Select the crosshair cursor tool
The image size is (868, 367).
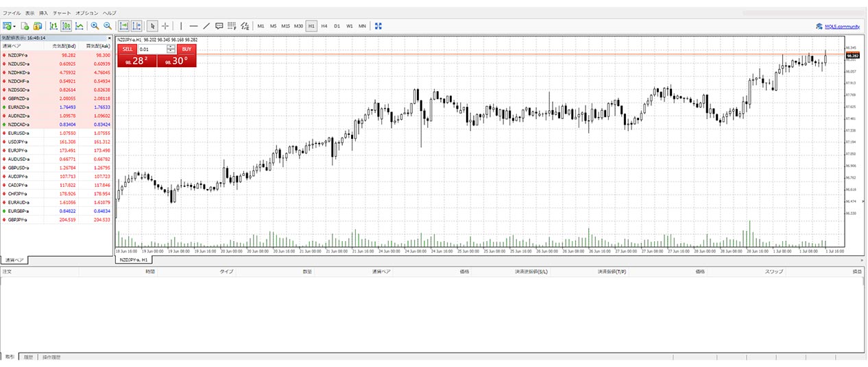165,26
